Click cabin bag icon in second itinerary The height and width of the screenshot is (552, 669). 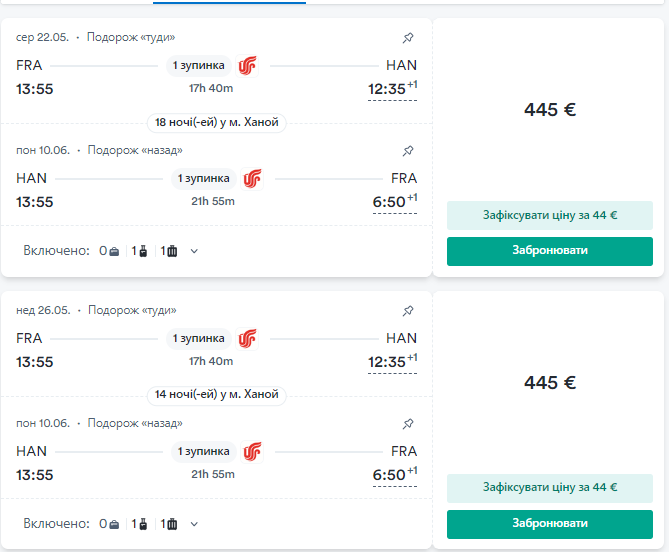click(x=143, y=524)
